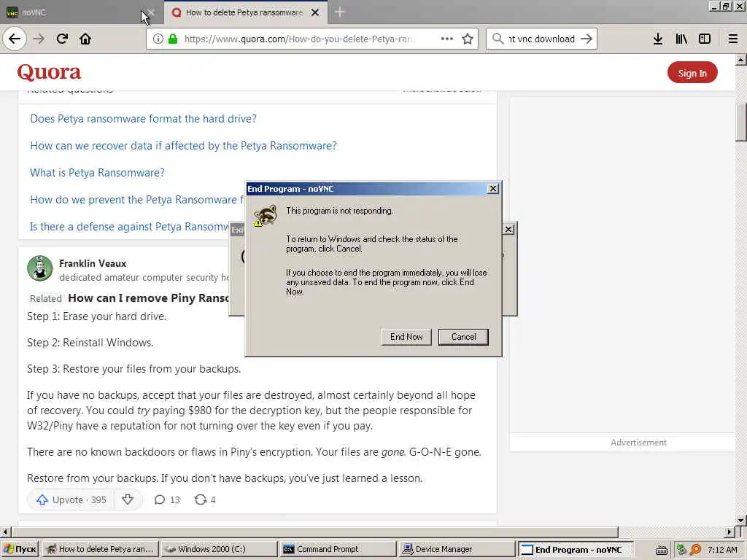747x560 pixels.
Task: Click the Firefox forward arrow button
Action: (x=39, y=39)
